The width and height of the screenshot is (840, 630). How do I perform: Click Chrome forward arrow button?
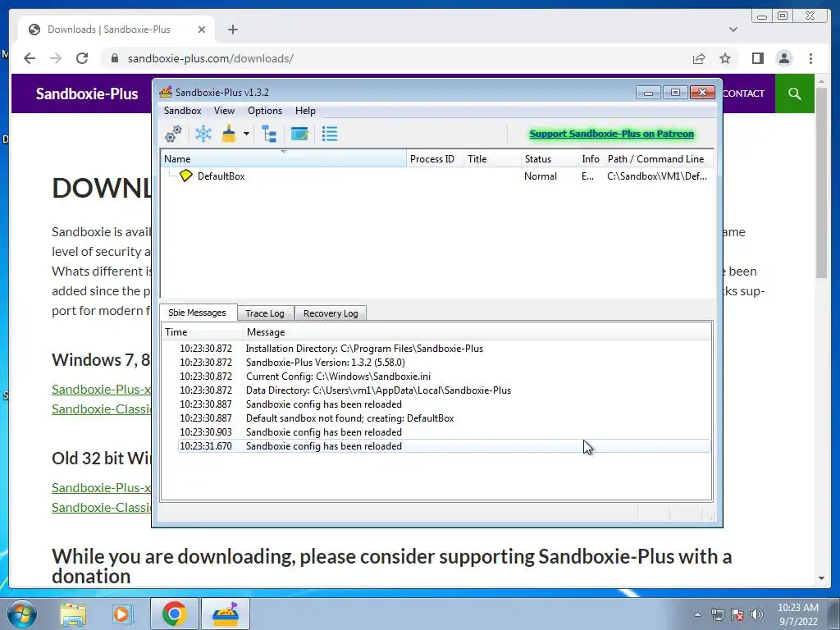(56, 58)
